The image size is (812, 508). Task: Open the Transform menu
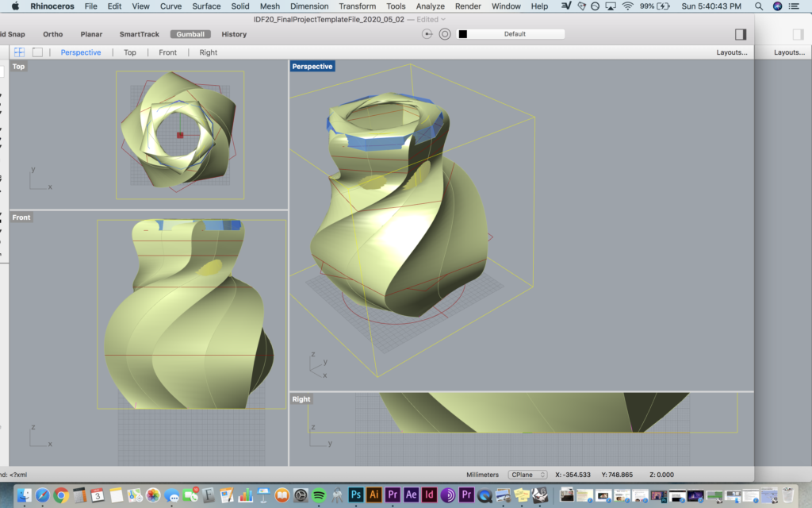click(358, 6)
